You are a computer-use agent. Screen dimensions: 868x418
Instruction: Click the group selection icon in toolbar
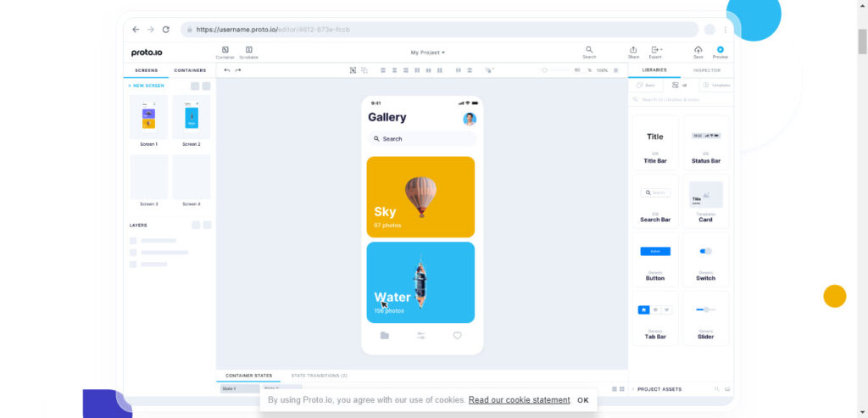(x=353, y=70)
